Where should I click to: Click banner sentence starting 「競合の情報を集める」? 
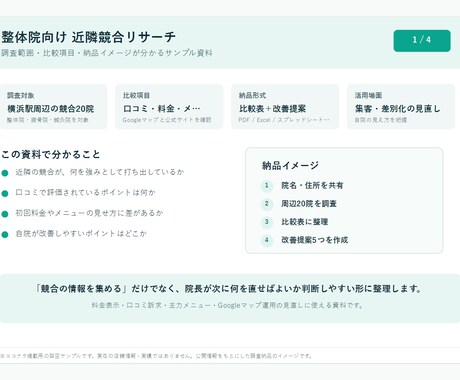229,289
